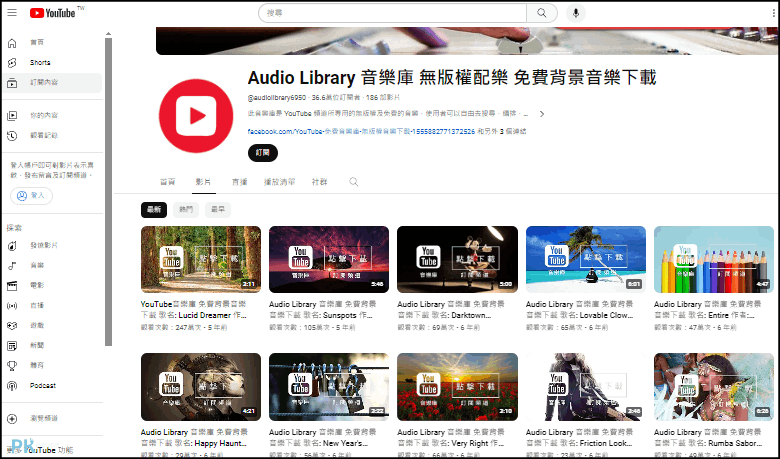The width and height of the screenshot is (780, 459).
Task: Open Happy Haunts video thumbnail
Action: 201,387
